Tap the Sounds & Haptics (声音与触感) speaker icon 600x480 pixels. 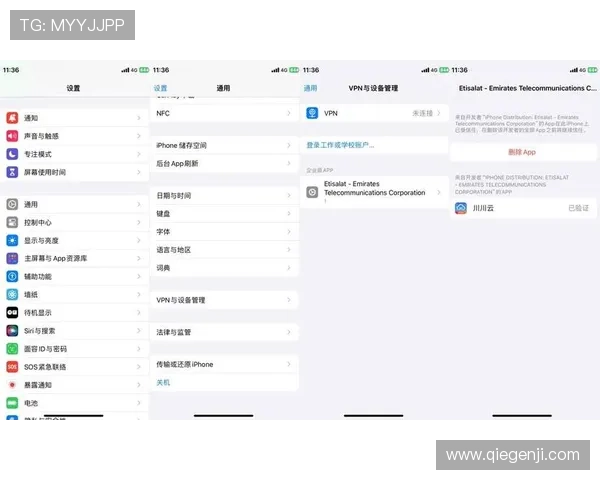(12, 136)
